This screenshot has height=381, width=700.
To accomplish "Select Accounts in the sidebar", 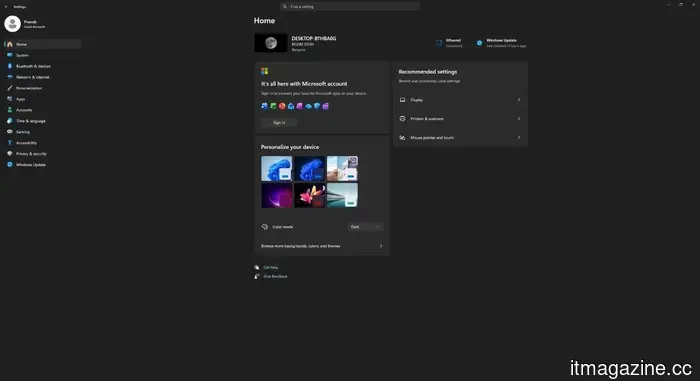I will (x=43, y=110).
